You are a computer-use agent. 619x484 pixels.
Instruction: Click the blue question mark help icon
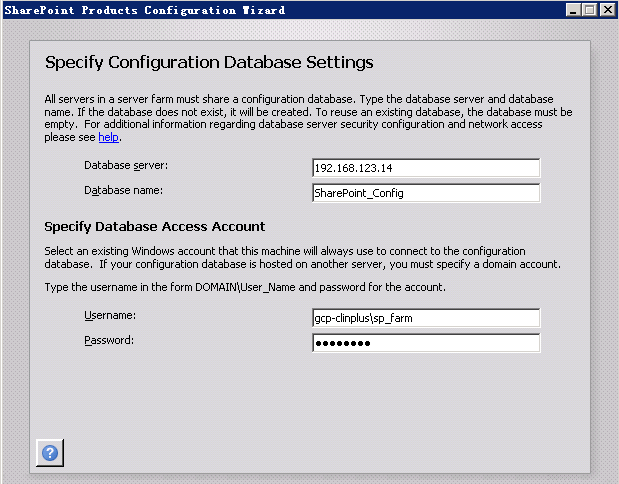tap(50, 453)
